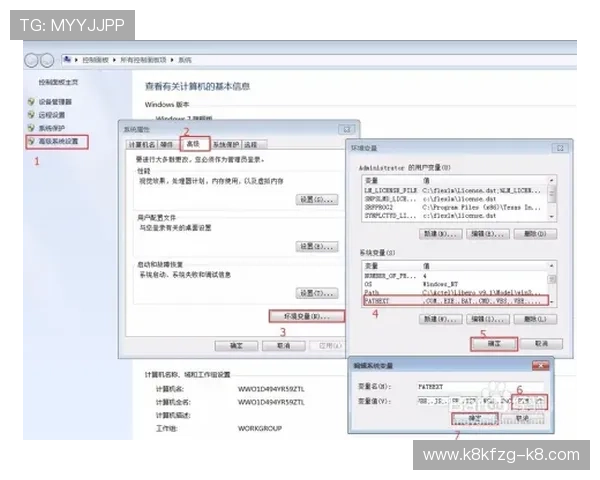
Task: Cancel the 编辑系统变量 dialog
Action: point(522,418)
